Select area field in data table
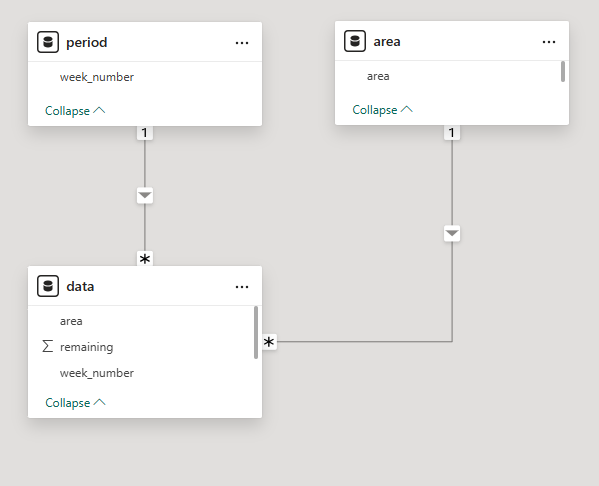 71,321
